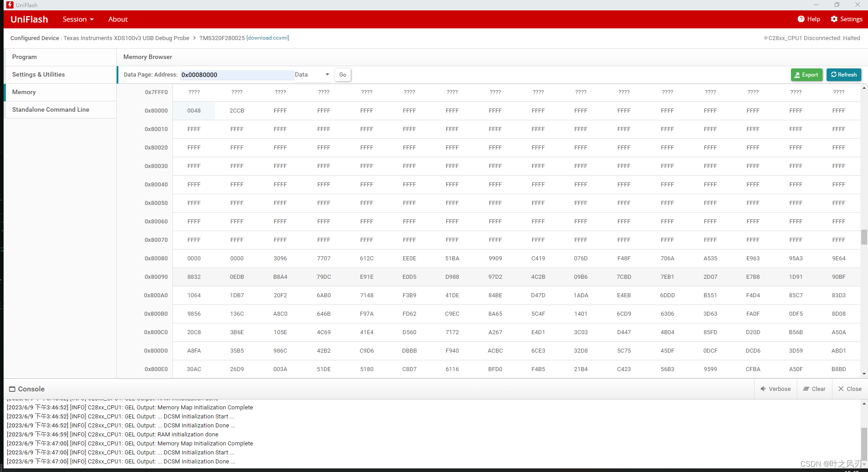The height and width of the screenshot is (472, 868).
Task: Click the Go button
Action: [x=343, y=75]
